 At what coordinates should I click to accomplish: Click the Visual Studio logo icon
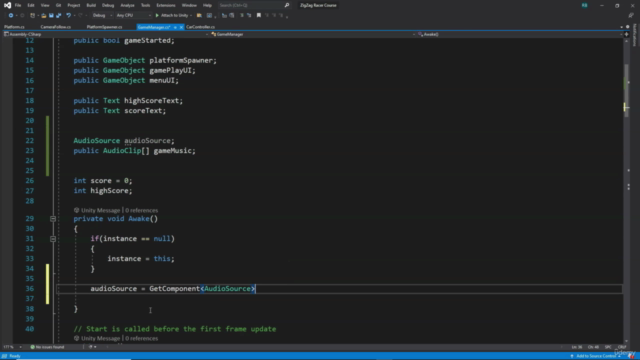click(x=7, y=5)
